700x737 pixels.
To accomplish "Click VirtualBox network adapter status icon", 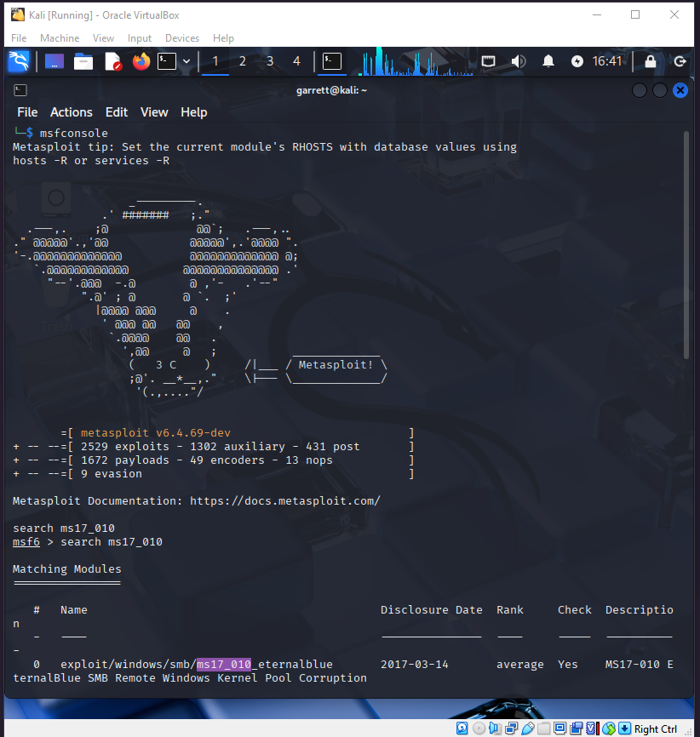I will point(511,728).
